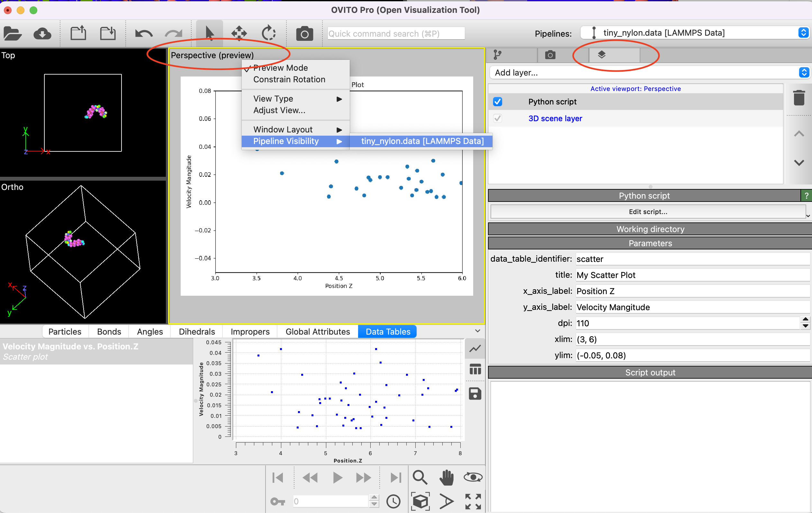Collapse the Data Tables panel with the chevron
The width and height of the screenshot is (812, 513).
pyautogui.click(x=477, y=331)
